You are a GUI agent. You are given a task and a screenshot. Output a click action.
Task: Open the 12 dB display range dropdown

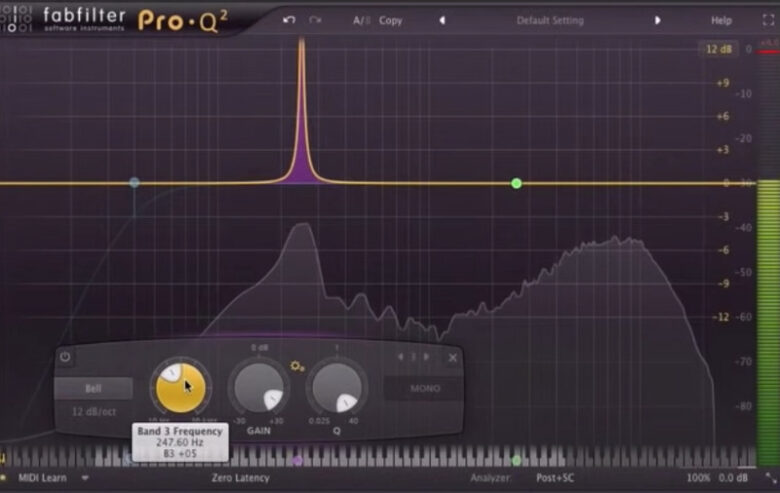(x=718, y=49)
